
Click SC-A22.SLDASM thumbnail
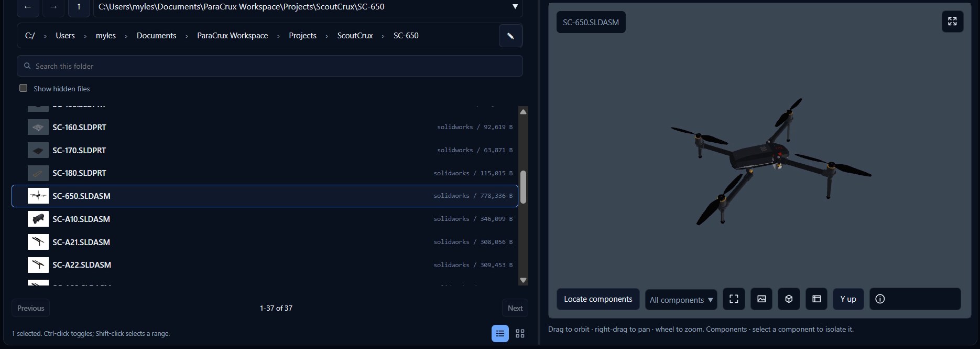click(x=38, y=265)
